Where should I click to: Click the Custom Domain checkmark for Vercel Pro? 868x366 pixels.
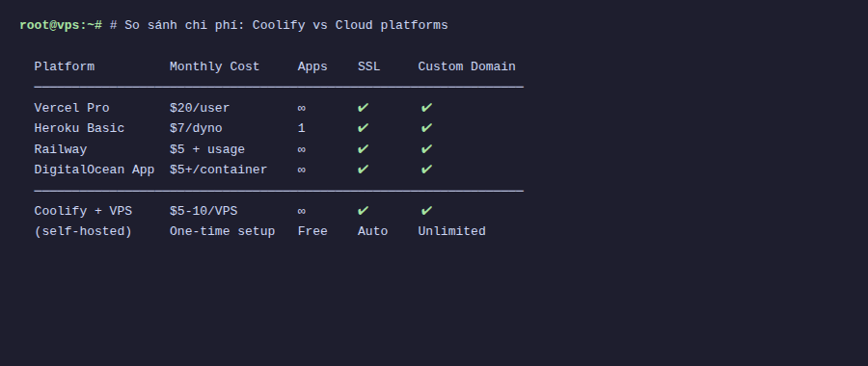tap(426, 108)
